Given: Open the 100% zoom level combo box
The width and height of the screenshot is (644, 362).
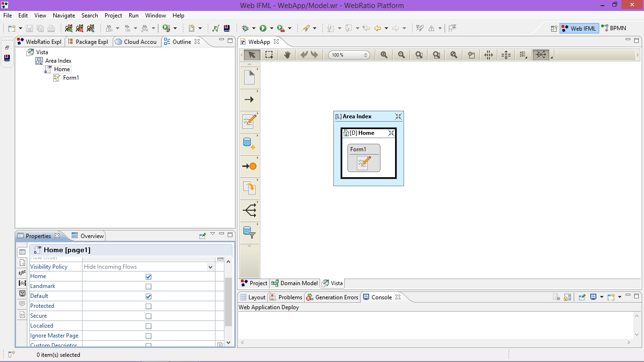Looking at the screenshot, I should [349, 55].
